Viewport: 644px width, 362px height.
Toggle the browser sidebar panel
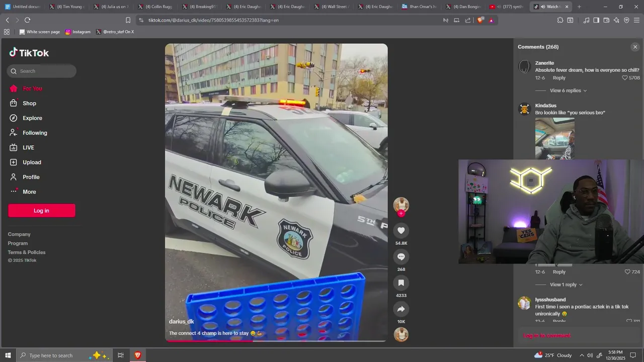pos(596,20)
